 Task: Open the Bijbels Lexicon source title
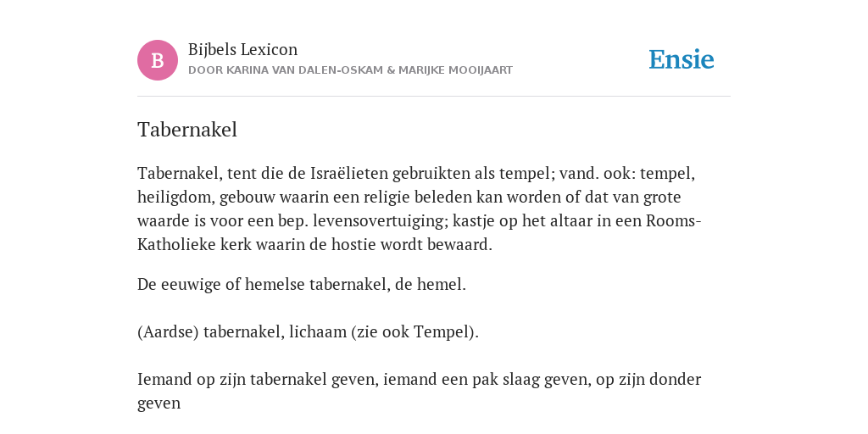click(243, 50)
